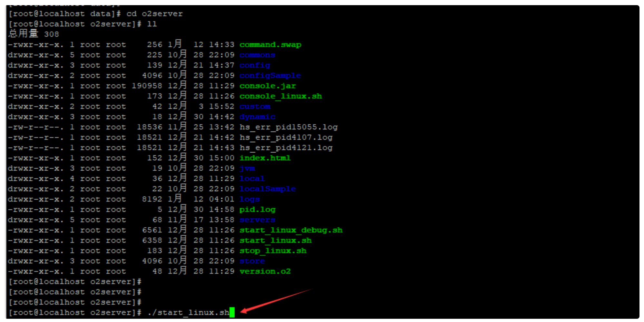Click the pid.log filename
This screenshot has width=644, height=322.
257,210
